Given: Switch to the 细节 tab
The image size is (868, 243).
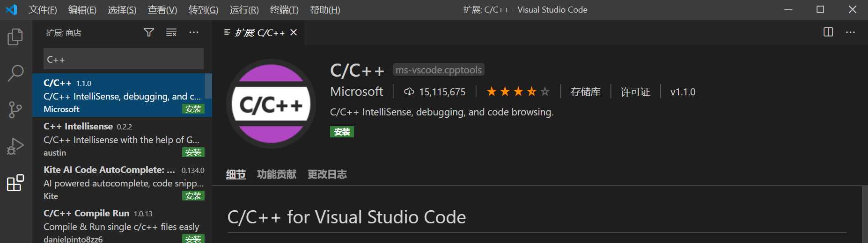Looking at the screenshot, I should click(x=236, y=174).
